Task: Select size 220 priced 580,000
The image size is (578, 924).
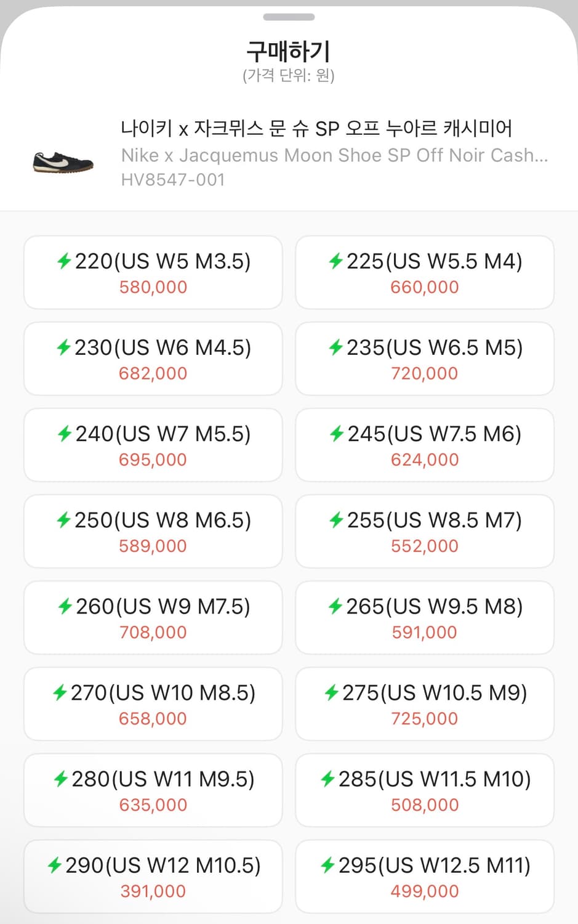Action: 153,272
